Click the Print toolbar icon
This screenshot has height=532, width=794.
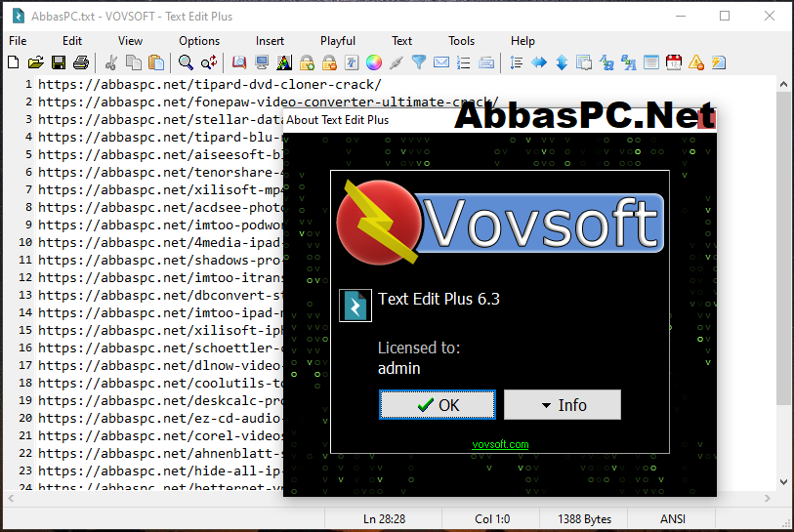click(81, 62)
